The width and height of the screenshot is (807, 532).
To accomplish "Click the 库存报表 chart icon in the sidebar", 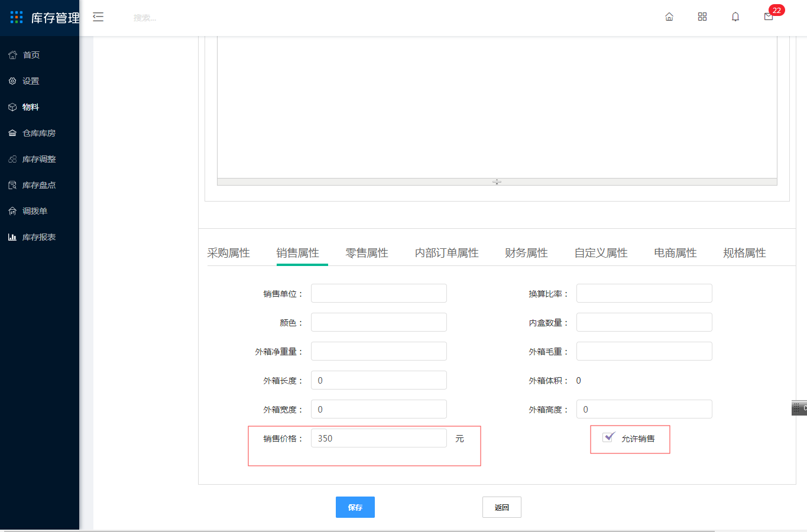I will [12, 237].
